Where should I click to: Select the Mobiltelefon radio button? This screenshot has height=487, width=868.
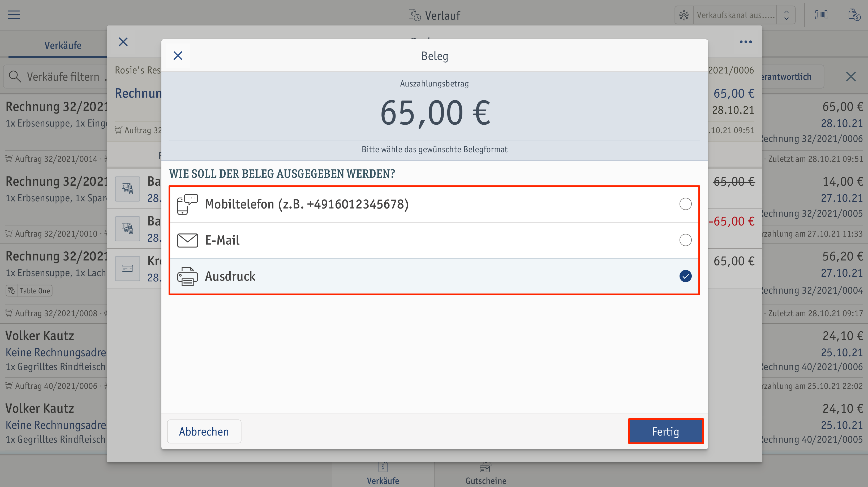(685, 204)
